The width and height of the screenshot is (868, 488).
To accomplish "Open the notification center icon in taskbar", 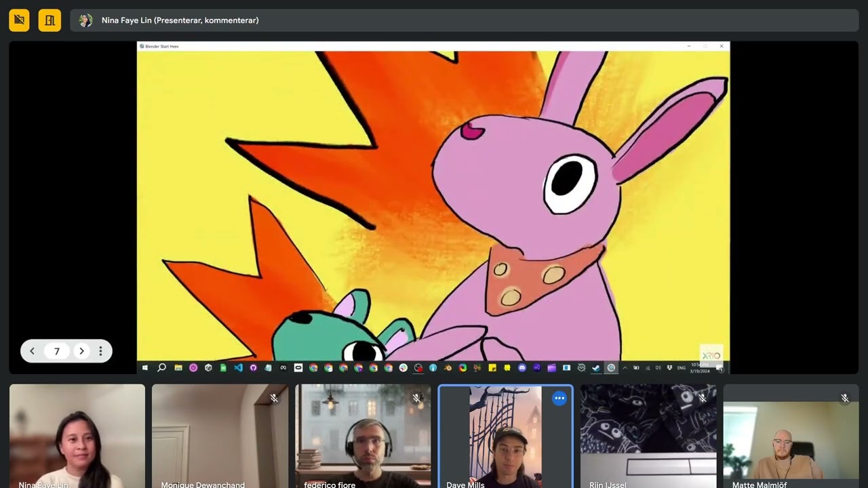I will [x=720, y=368].
